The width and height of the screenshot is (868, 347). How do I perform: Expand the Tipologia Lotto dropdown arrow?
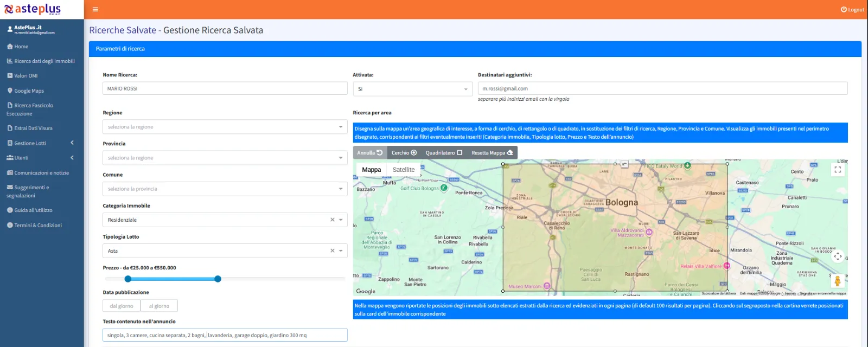[341, 250]
